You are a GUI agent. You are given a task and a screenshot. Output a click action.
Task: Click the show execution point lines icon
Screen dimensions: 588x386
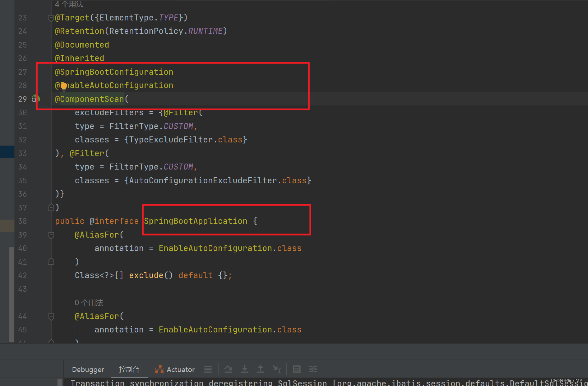pos(208,369)
